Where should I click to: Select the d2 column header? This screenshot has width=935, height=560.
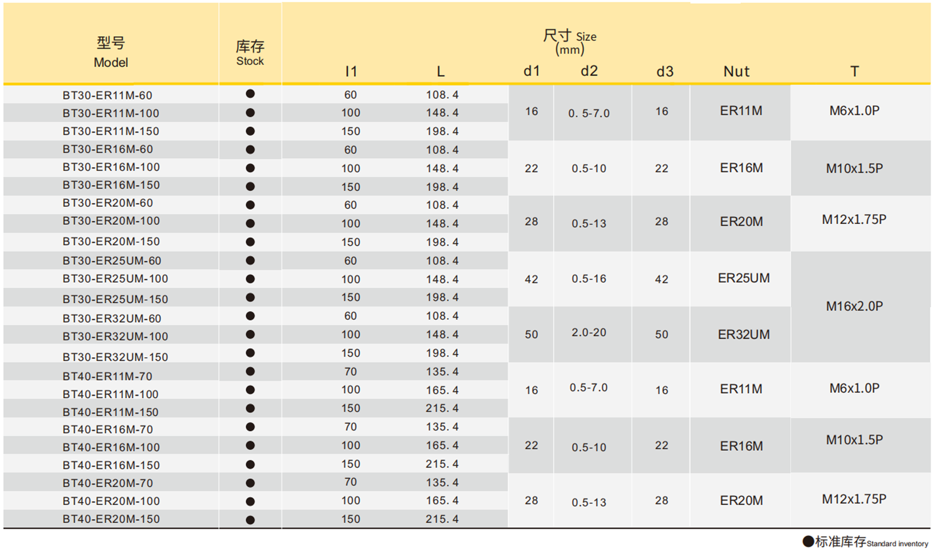pyautogui.click(x=589, y=71)
